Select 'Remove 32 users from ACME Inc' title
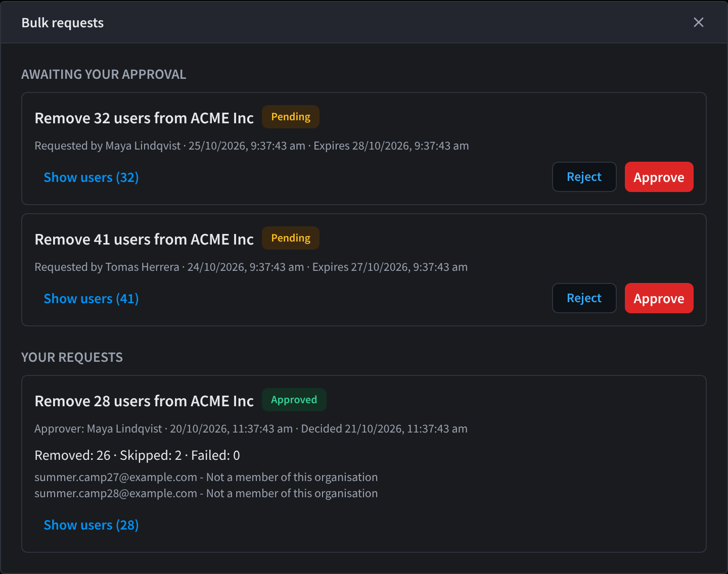This screenshot has width=728, height=574. 144,118
